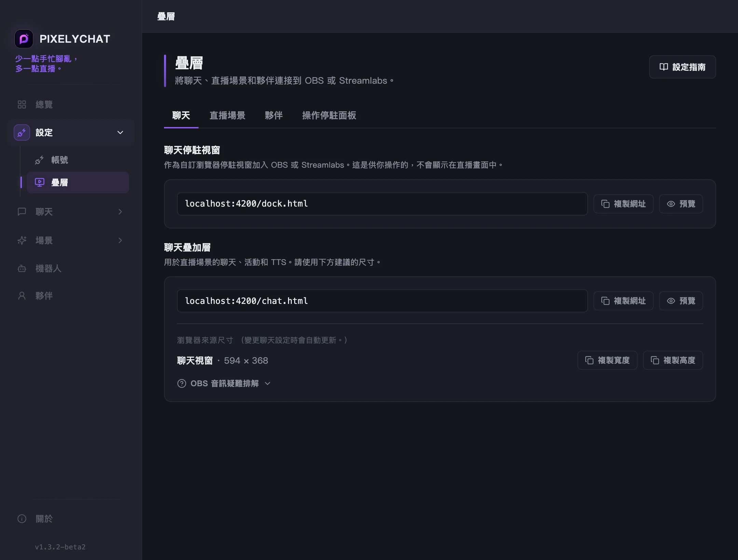Click 複製寬度 button
This screenshot has height=560, width=738.
[607, 360]
